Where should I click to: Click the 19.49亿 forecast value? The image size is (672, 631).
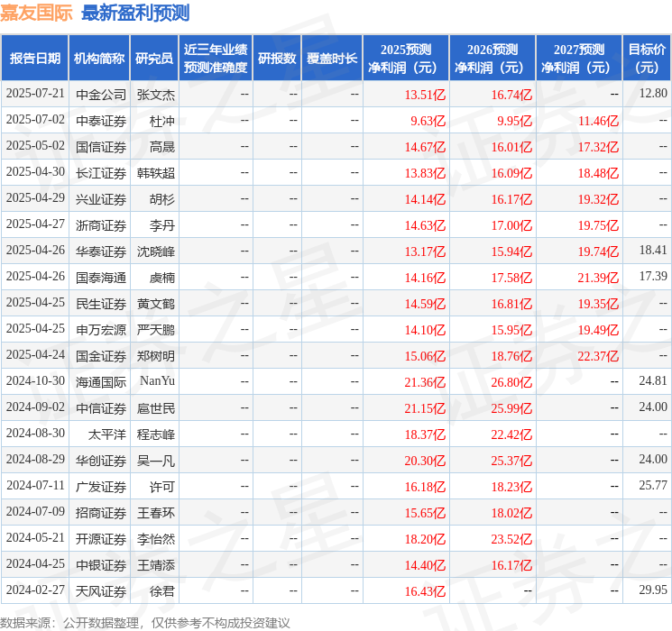tap(598, 330)
